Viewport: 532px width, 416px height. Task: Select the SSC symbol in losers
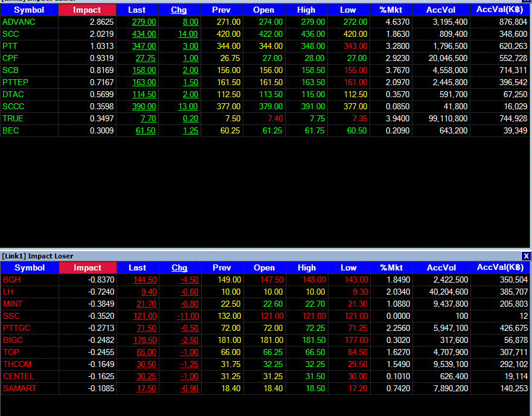pos(11,316)
